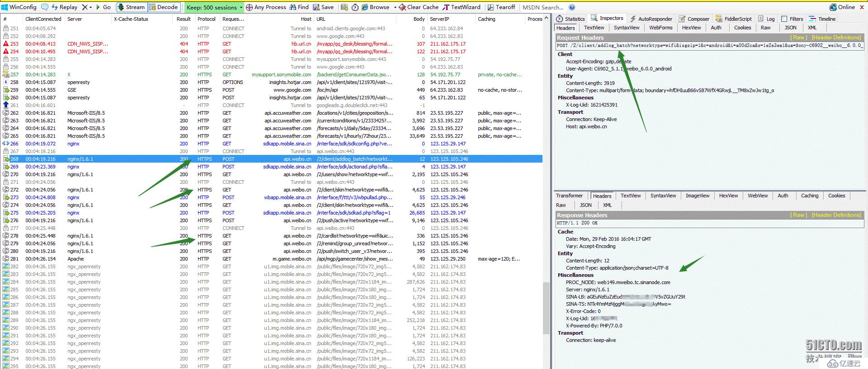Open Header Definitions in Request Headers
The image size is (868, 369).
pos(836,37)
